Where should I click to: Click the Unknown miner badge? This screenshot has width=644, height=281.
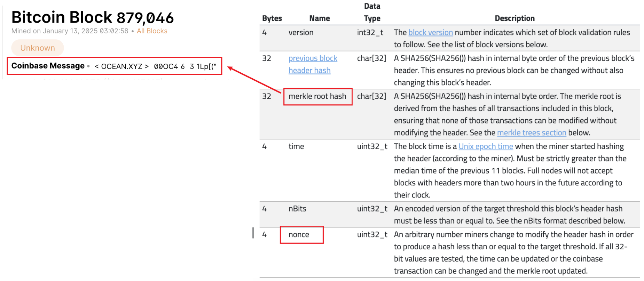tap(38, 48)
